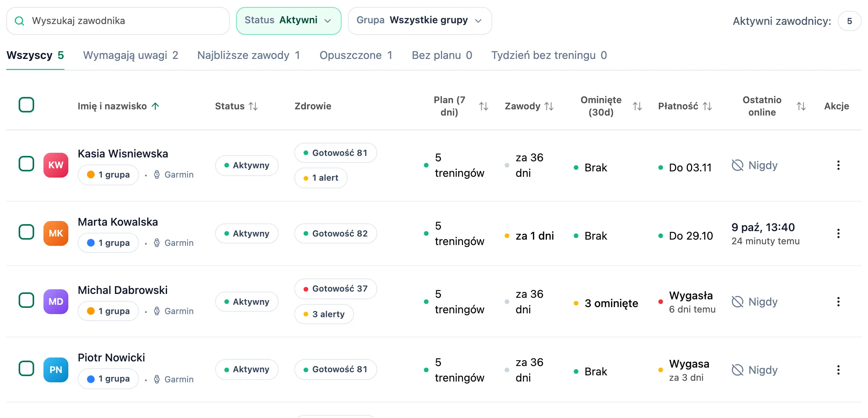Switch to the Najbliższe zawody tab
Screen dimensions: 868x418
(248, 55)
